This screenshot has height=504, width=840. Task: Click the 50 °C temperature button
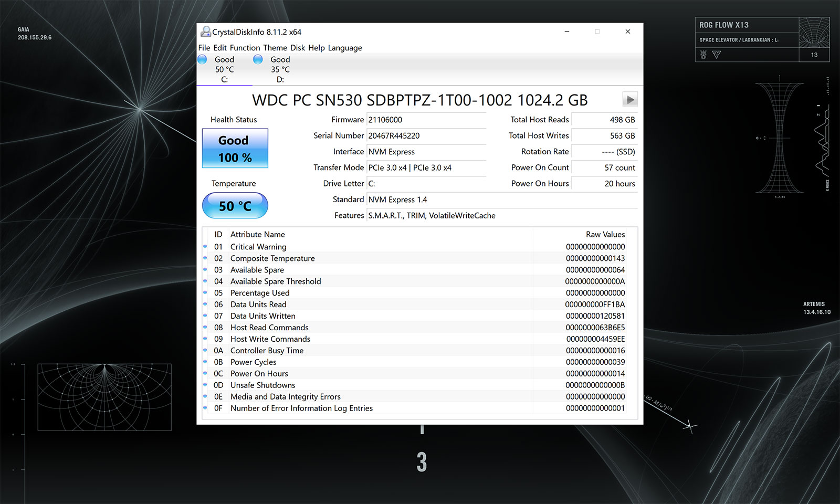tap(235, 206)
